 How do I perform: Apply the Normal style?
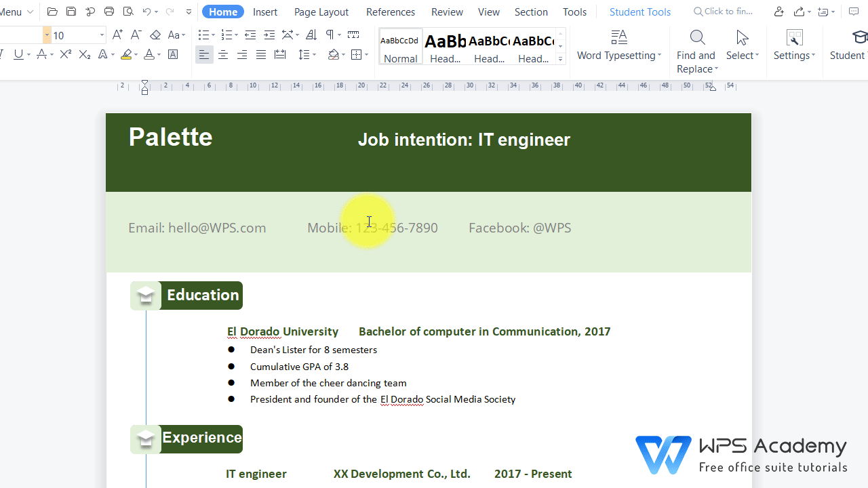coord(400,47)
